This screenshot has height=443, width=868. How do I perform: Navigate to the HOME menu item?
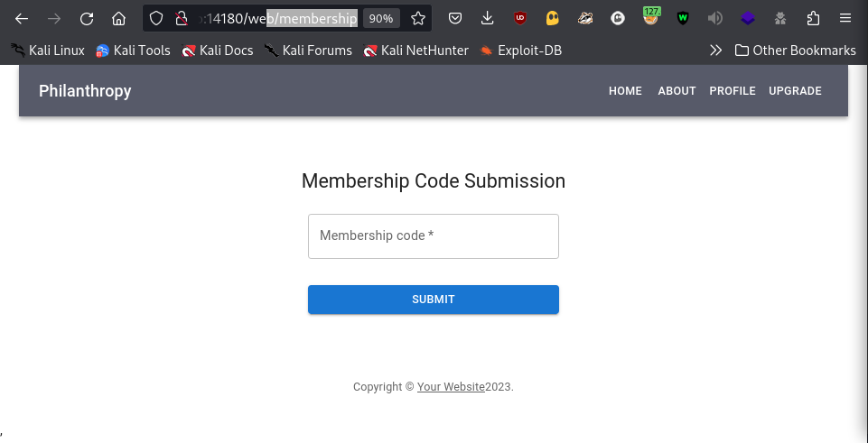625,91
